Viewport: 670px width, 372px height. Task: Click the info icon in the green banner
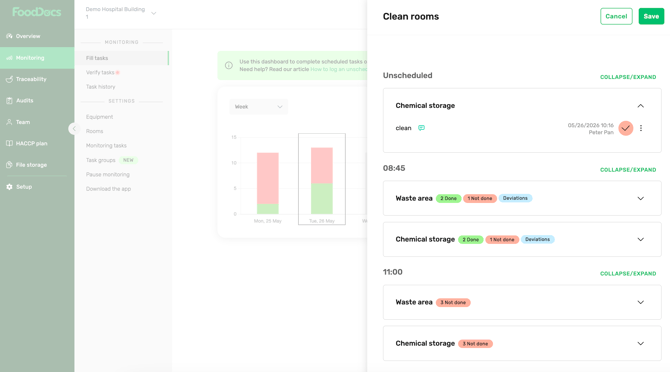229,65
